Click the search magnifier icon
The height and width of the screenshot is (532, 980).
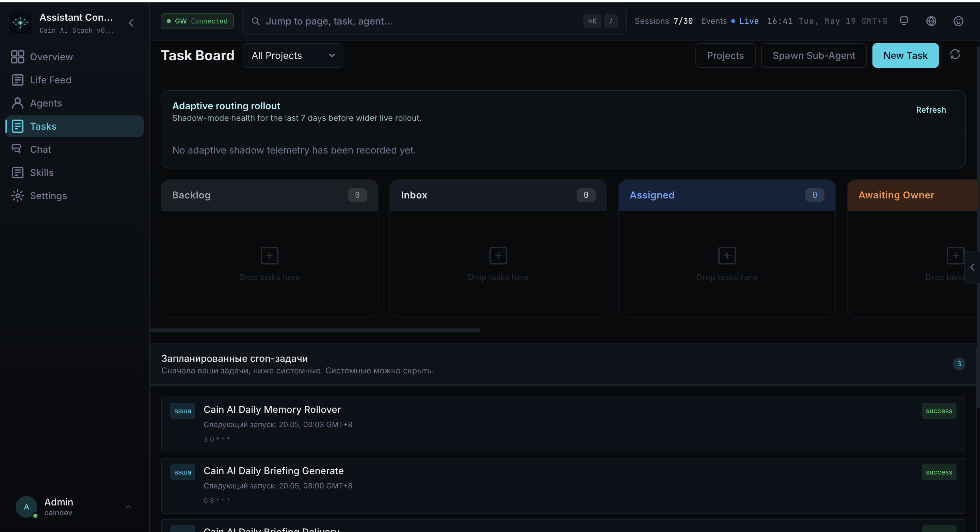pyautogui.click(x=256, y=21)
